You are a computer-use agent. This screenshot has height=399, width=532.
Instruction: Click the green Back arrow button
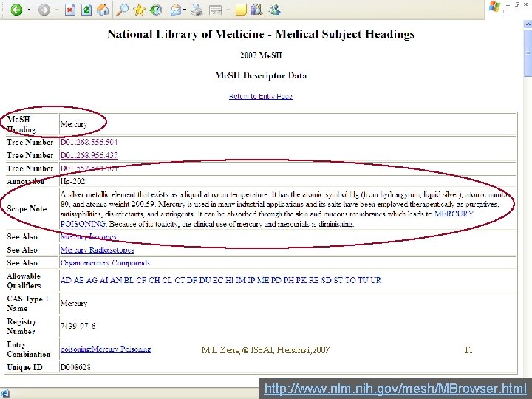coord(16,10)
